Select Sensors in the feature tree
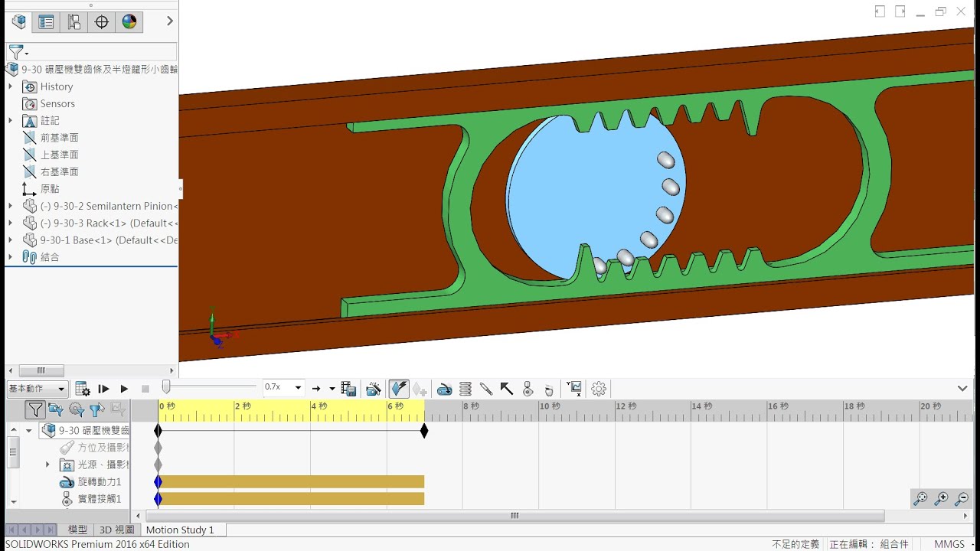Viewport: 980px width, 551px height. point(57,104)
